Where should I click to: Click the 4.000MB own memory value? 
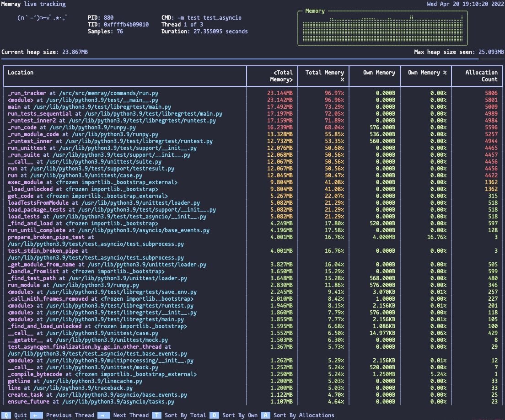click(384, 237)
